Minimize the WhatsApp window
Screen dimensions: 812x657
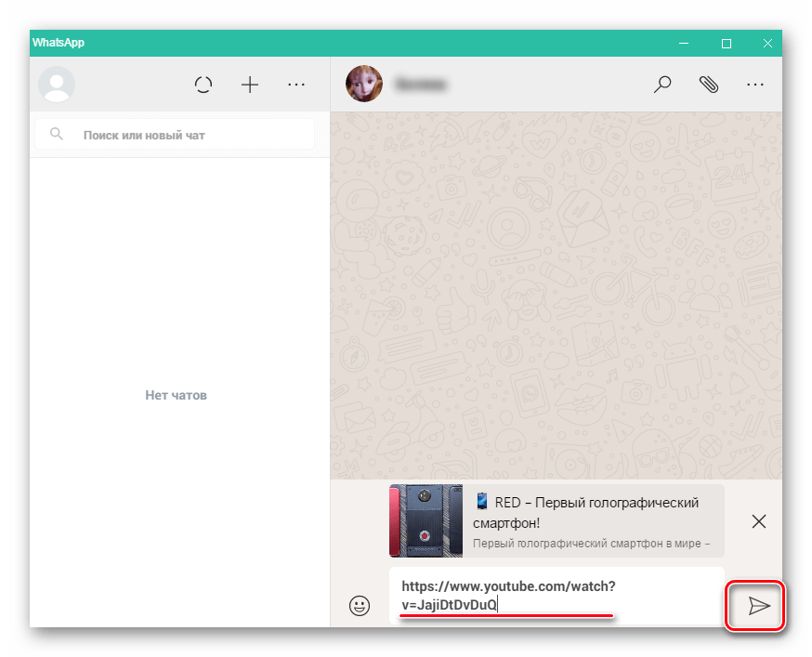[685, 44]
